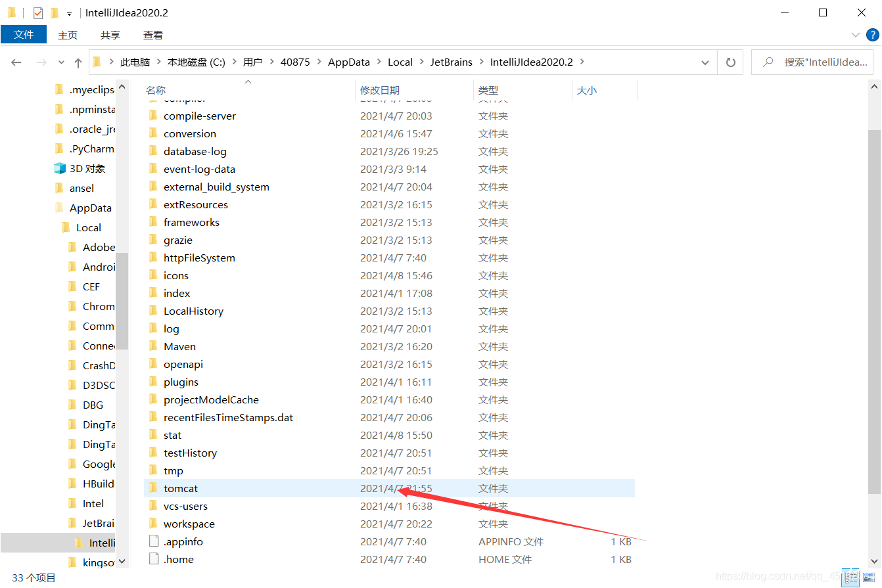This screenshot has width=882, height=588.
Task: Open the 文件 menu tab
Action: point(24,35)
